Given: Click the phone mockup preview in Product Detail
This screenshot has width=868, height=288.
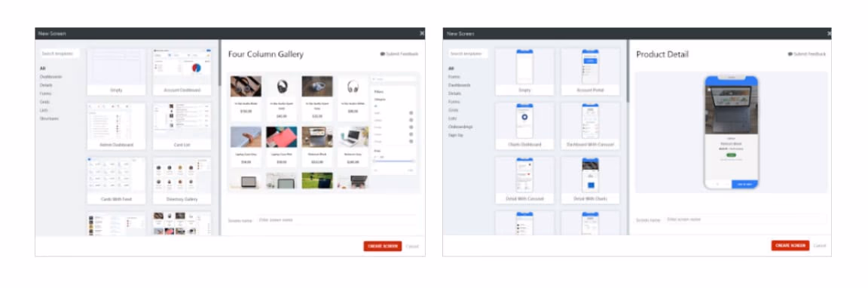Looking at the screenshot, I should coord(732,132).
